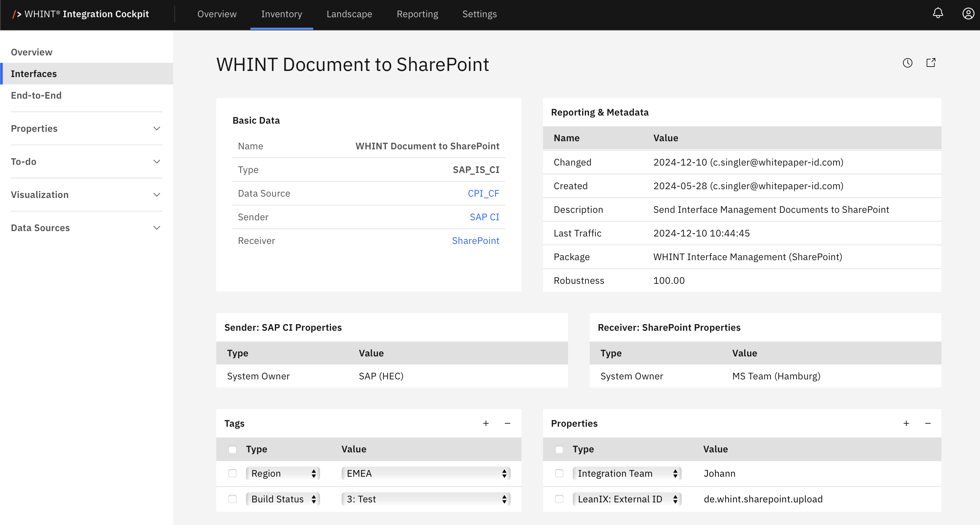Open the EMEA tag value dropdown
The image size is (980, 525).
coord(426,473)
